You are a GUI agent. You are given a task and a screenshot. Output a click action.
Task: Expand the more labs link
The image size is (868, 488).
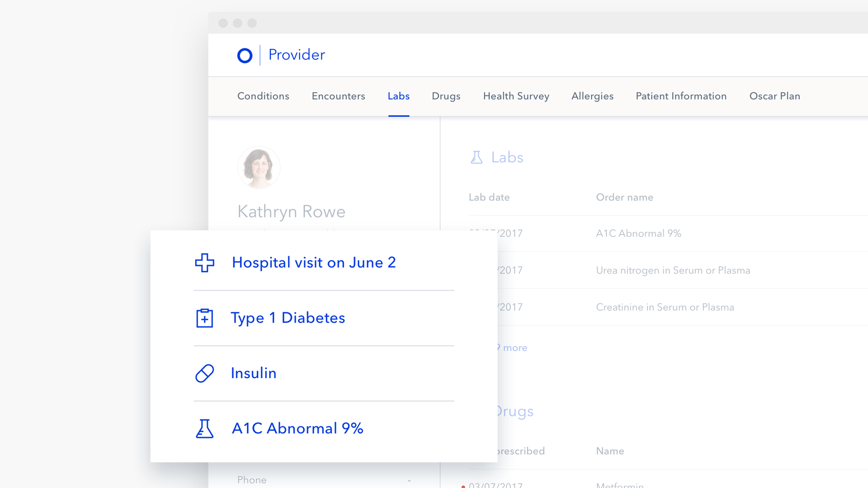pyautogui.click(x=514, y=348)
